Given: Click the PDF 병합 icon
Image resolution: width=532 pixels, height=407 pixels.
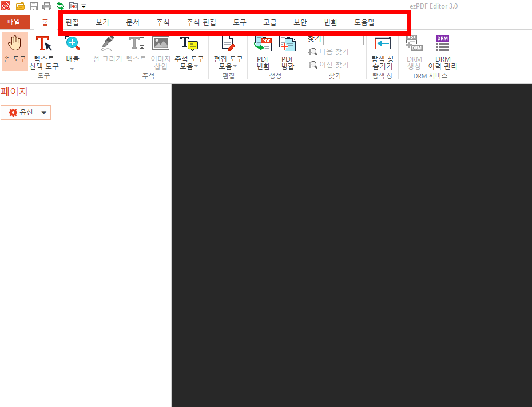Looking at the screenshot, I should [287, 51].
